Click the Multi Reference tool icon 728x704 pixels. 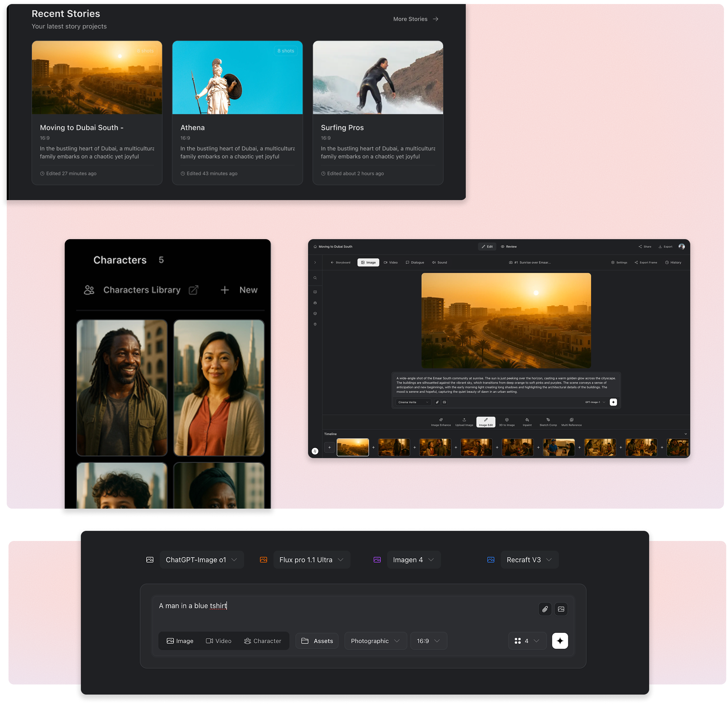coord(571,420)
